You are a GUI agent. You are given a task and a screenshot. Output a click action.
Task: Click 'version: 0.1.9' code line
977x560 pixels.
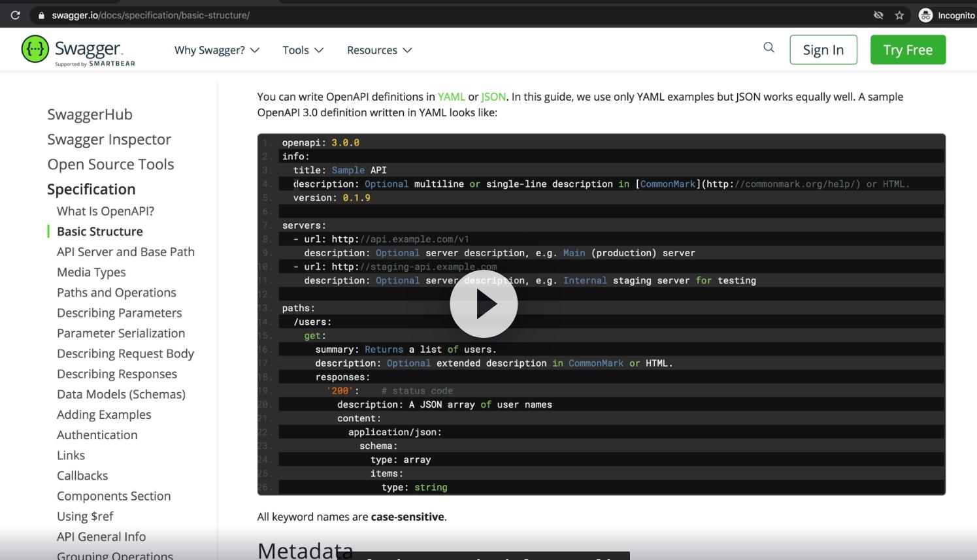pos(332,197)
